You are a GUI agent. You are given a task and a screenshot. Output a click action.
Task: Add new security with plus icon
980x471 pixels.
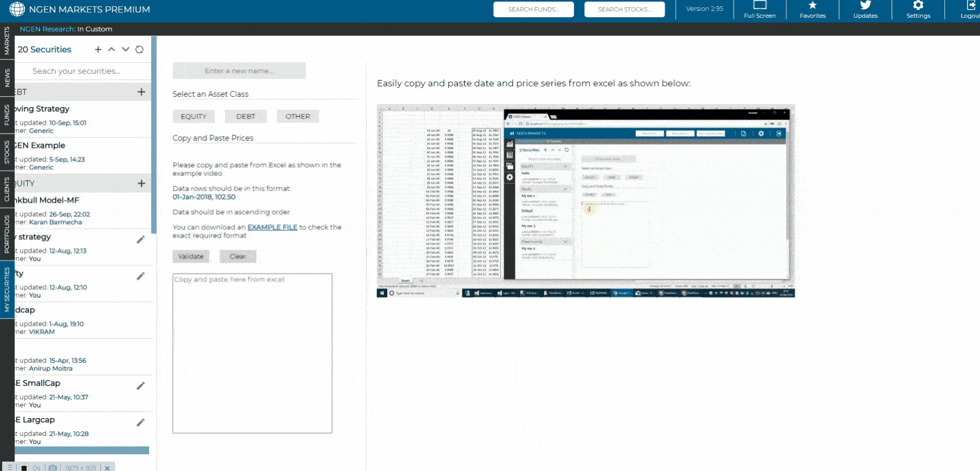[98, 50]
